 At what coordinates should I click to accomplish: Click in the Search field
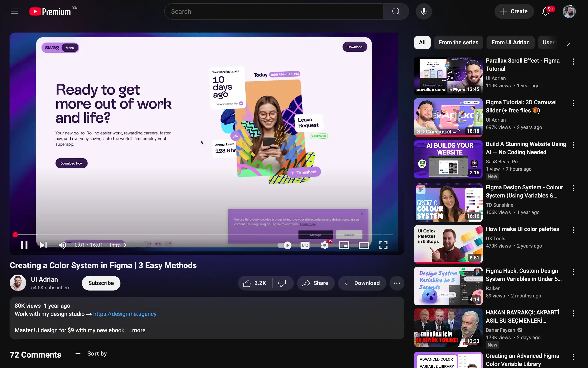274,11
